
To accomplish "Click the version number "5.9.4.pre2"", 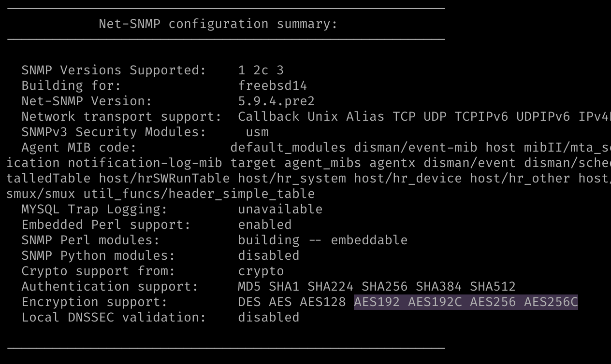I will coord(276,101).
